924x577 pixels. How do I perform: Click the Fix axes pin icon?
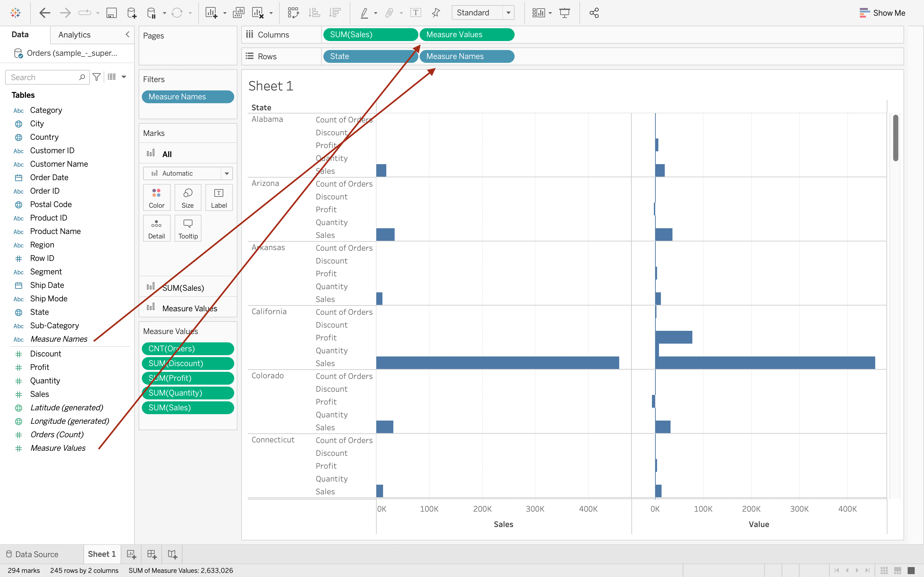tap(436, 13)
